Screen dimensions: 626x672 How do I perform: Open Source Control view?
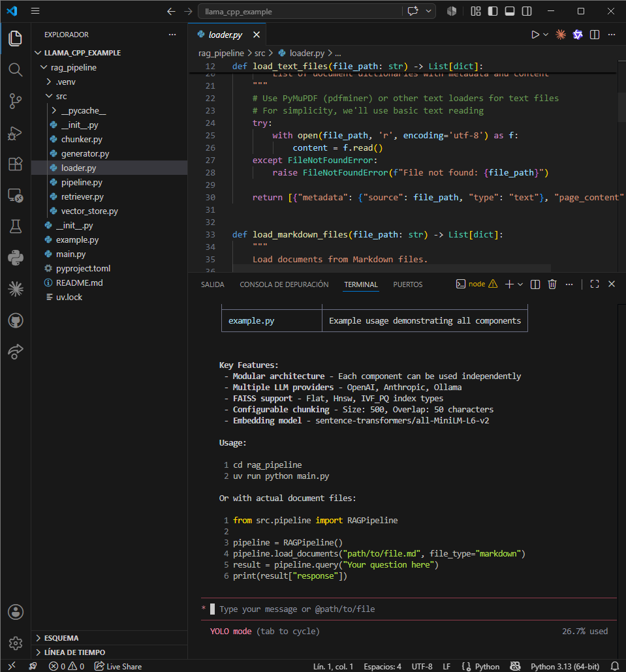(16, 101)
